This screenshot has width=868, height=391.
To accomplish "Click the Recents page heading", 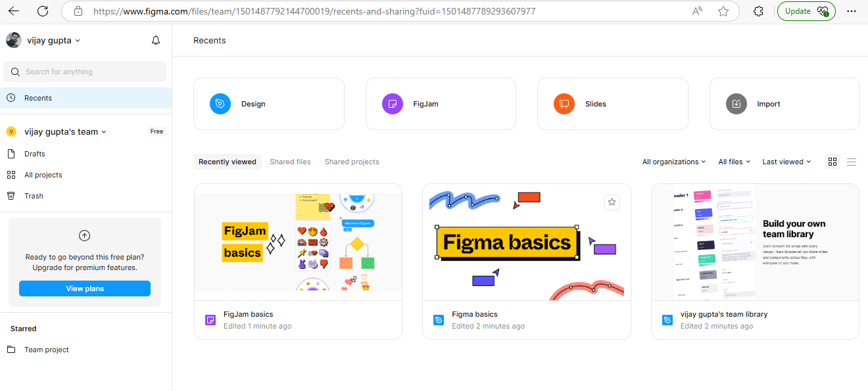I will click(x=210, y=41).
